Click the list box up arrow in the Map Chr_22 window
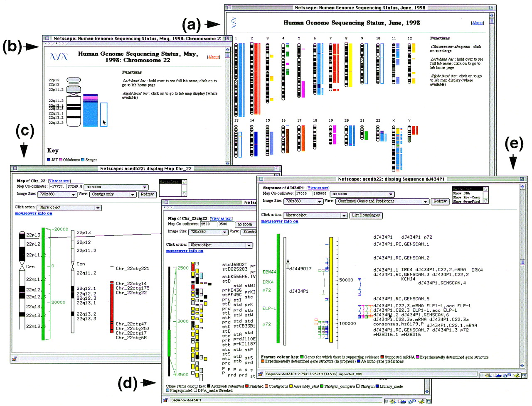 (x=184, y=182)
